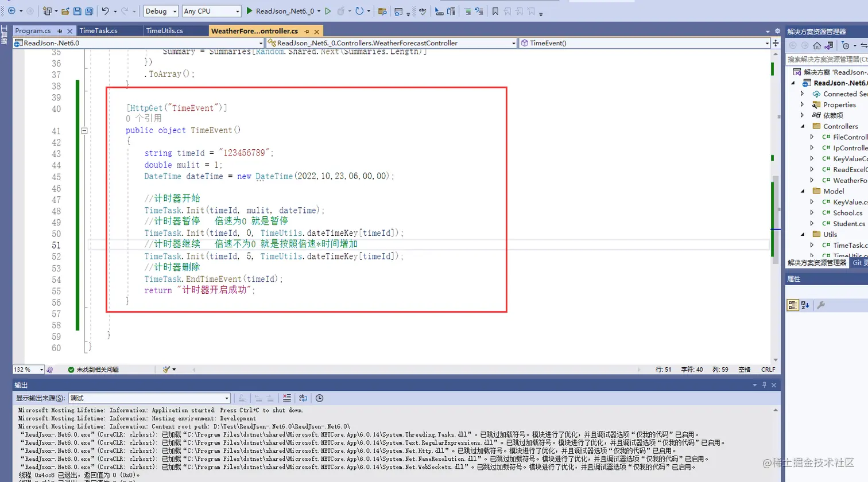Click the pending changes clock filter icon
This screenshot has height=482, width=868.
tap(846, 46)
